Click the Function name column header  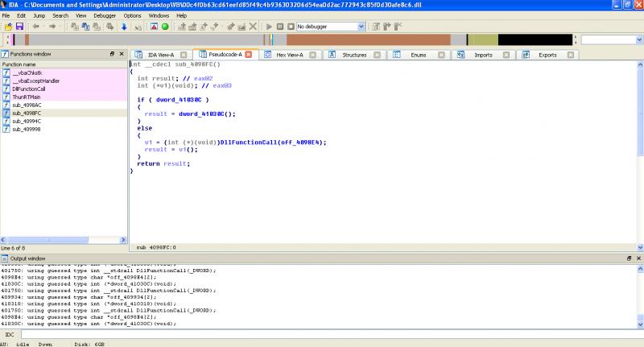(64, 64)
